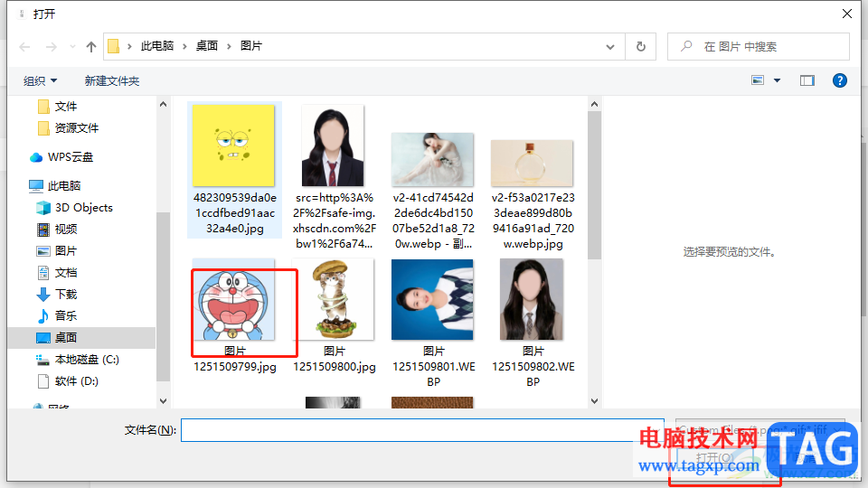
Task: Click the file name text v2-f53a0217e233deae899d80b9416a91ad_720w.webp.jpg
Action: (x=533, y=221)
